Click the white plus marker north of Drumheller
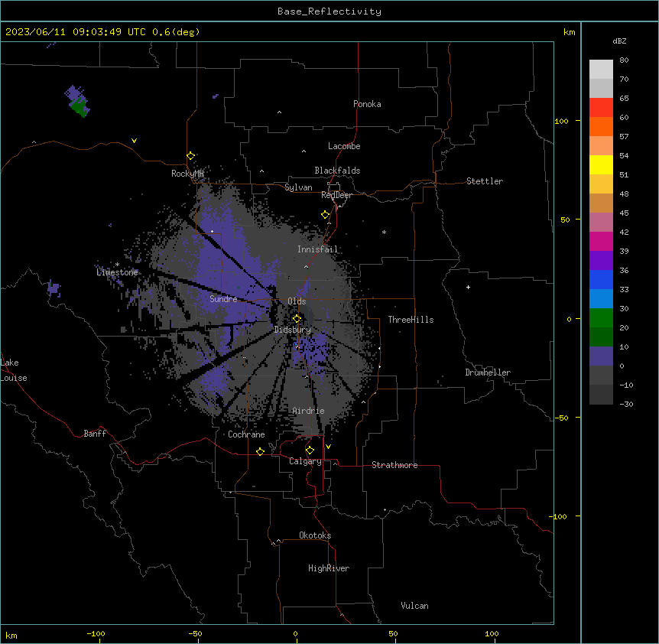659x644 pixels. coord(468,287)
